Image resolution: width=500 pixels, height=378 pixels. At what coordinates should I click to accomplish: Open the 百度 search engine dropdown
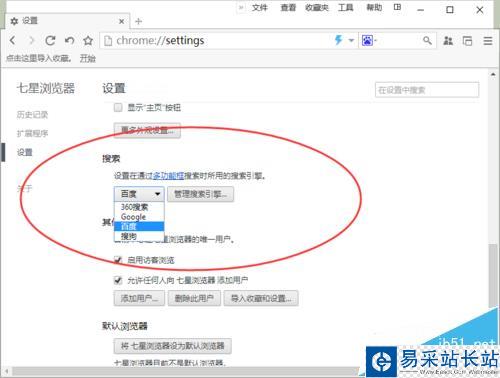139,194
